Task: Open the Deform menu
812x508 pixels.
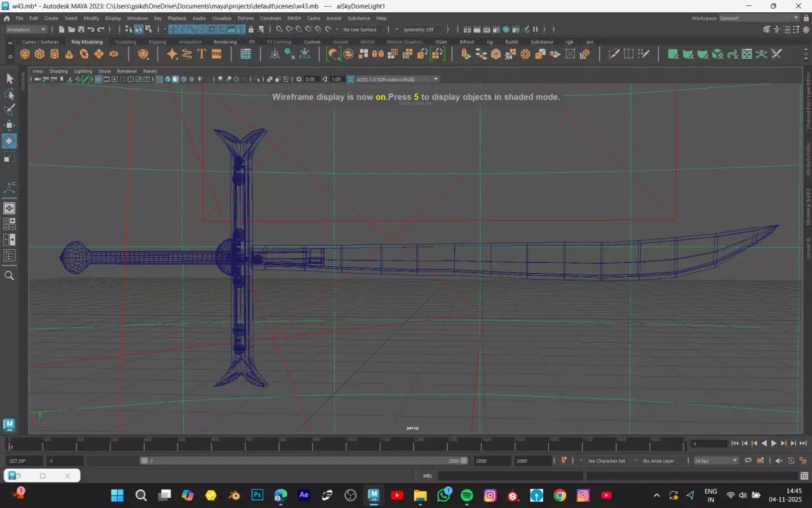Action: (246, 18)
